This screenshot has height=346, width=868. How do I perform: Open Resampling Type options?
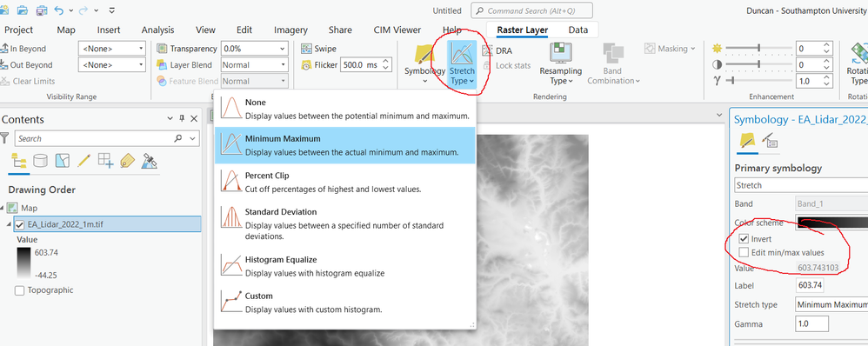[x=561, y=64]
